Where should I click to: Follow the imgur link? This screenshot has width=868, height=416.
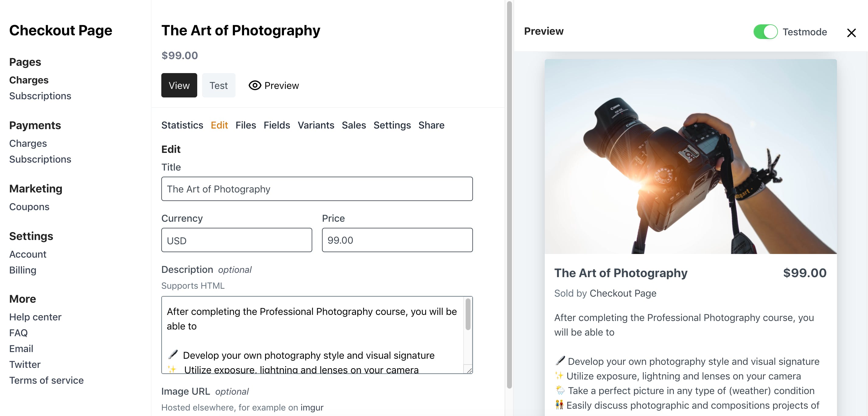tap(312, 407)
